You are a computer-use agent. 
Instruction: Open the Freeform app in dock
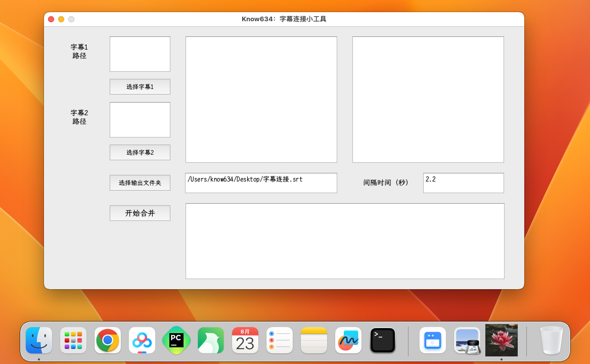tap(348, 340)
